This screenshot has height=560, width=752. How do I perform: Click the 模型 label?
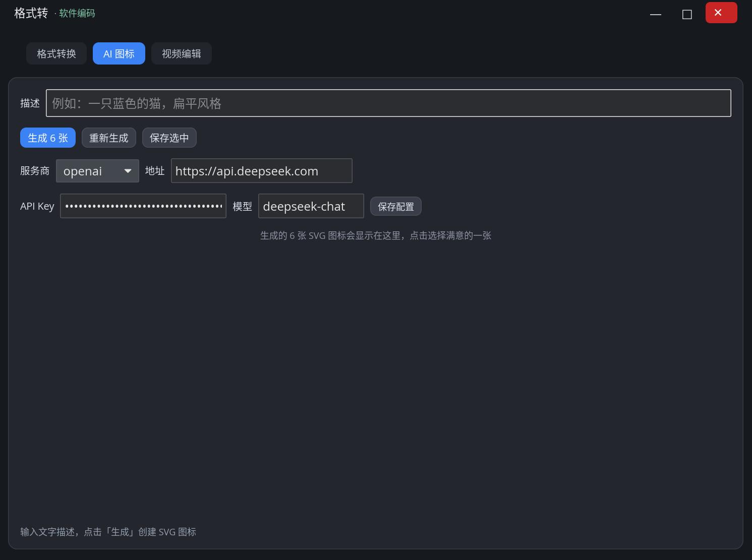242,206
